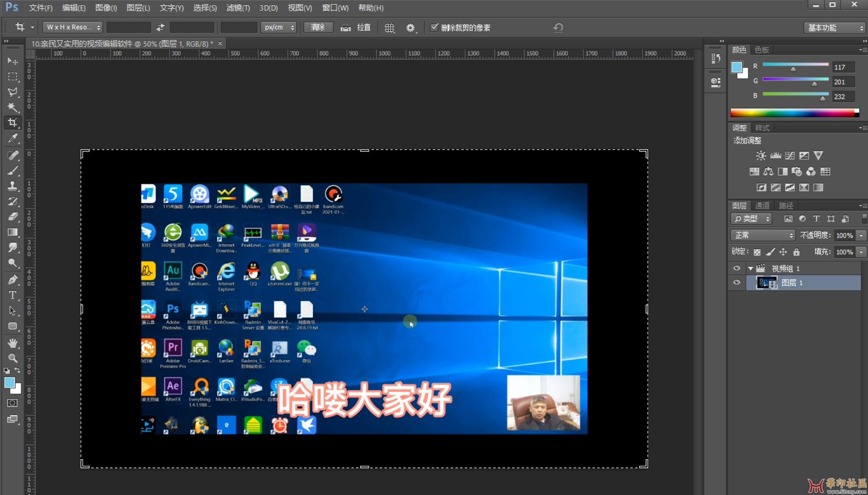This screenshot has width=868, height=495.
Task: Toggle delete cropped pixels checkbox
Action: (x=434, y=27)
